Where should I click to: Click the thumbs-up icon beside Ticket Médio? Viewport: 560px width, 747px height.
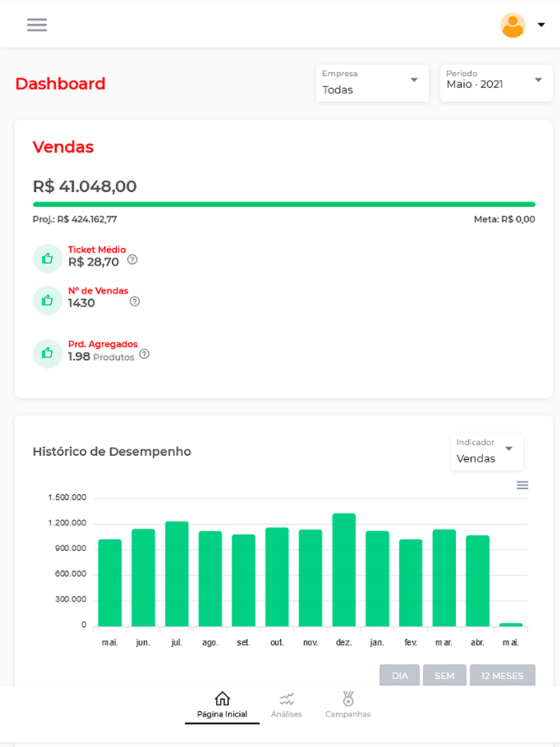(47, 258)
